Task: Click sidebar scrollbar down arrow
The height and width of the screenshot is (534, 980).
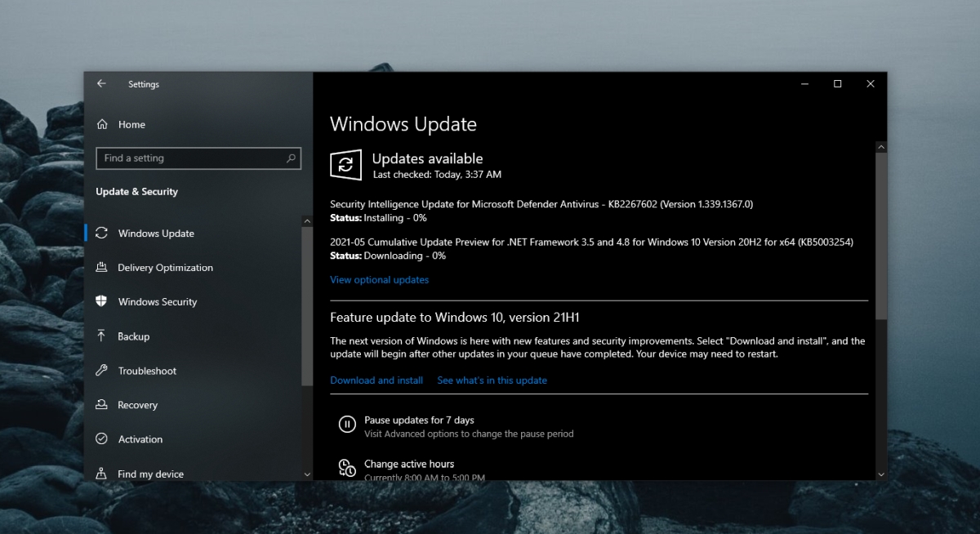Action: [x=307, y=474]
